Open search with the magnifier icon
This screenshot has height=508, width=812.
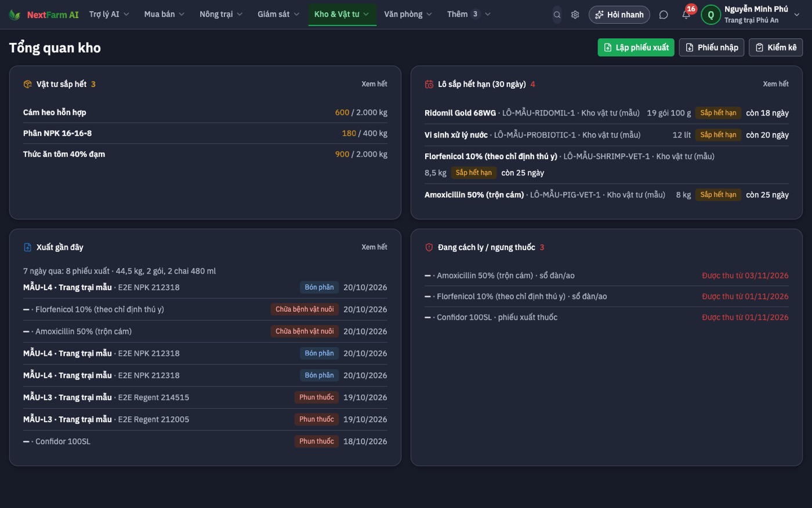pos(557,15)
